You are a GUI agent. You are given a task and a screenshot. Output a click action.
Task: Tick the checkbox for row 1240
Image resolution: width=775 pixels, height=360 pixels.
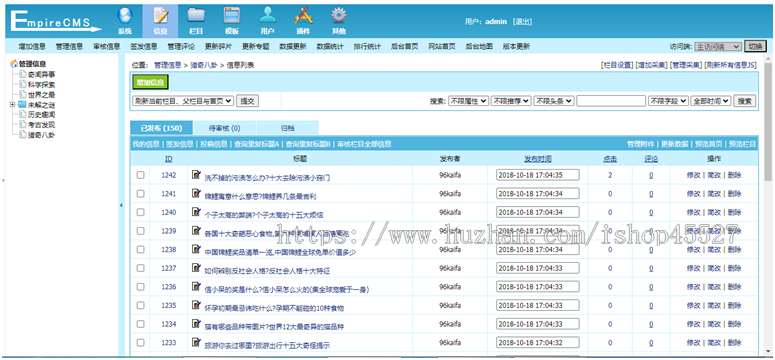(141, 212)
